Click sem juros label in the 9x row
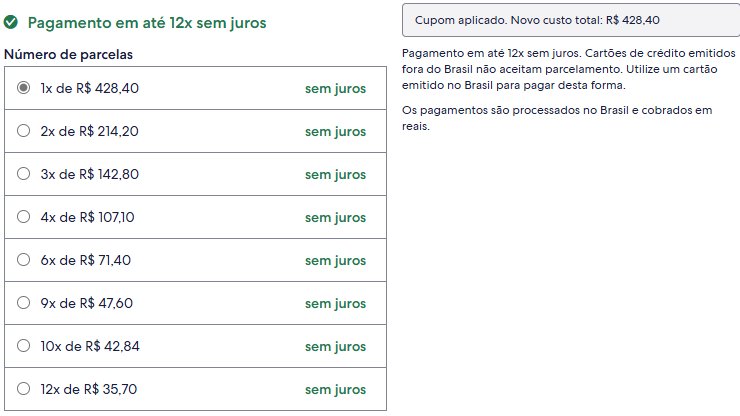Viewport: 740px width, 416px height. [335, 304]
